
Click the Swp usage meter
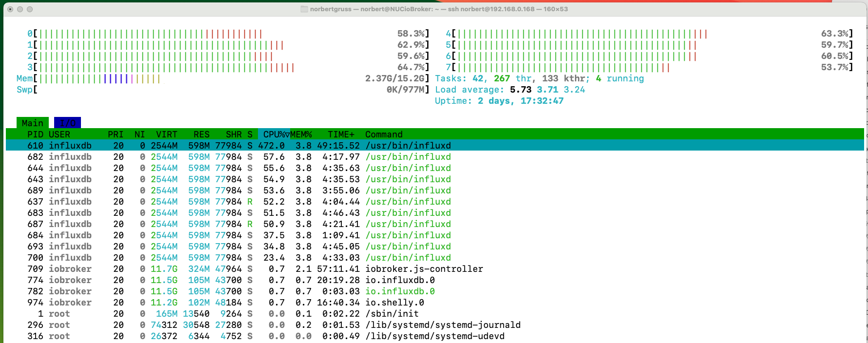pos(223,90)
